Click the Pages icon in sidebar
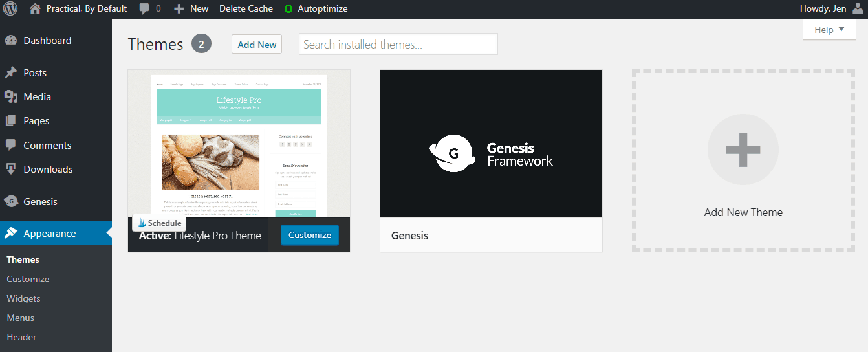This screenshot has height=352, width=868. tap(11, 120)
